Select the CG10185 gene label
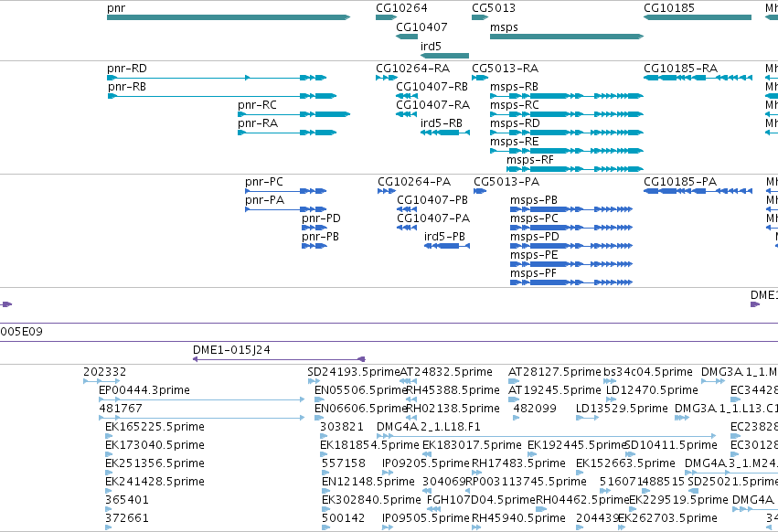The height and width of the screenshot is (532, 778). (x=669, y=8)
